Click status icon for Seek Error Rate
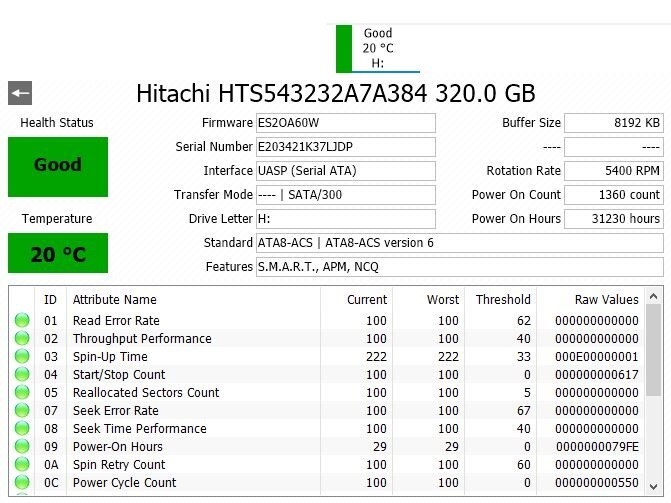Viewport: 671px width, 503px height. point(22,410)
